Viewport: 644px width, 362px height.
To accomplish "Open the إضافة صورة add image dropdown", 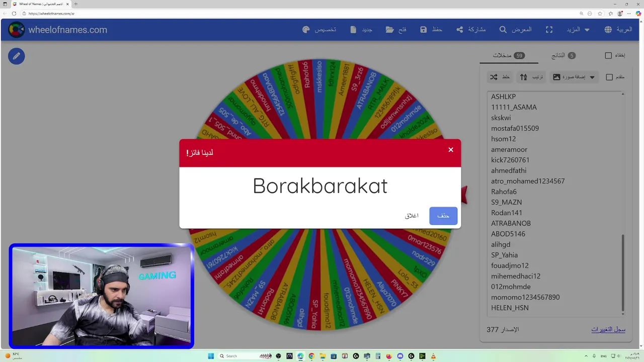I will (574, 77).
